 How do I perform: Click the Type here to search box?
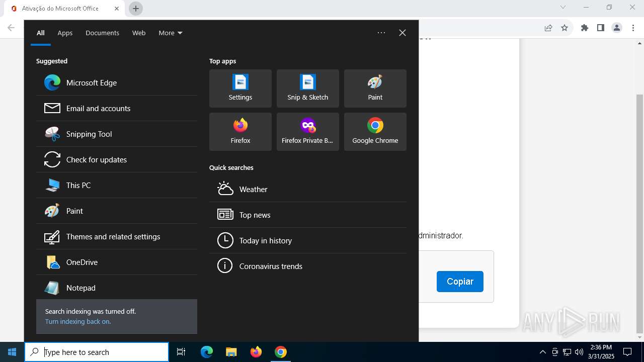tap(97, 352)
